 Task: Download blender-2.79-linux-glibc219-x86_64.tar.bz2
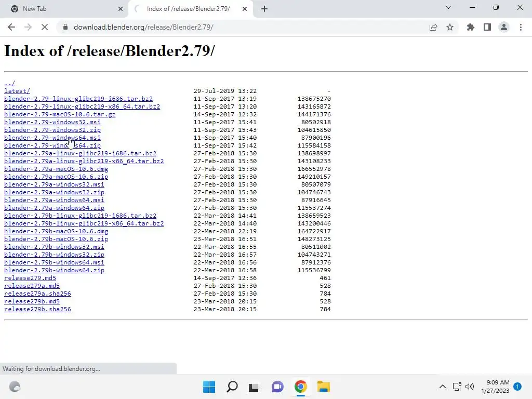pyautogui.click(x=82, y=107)
